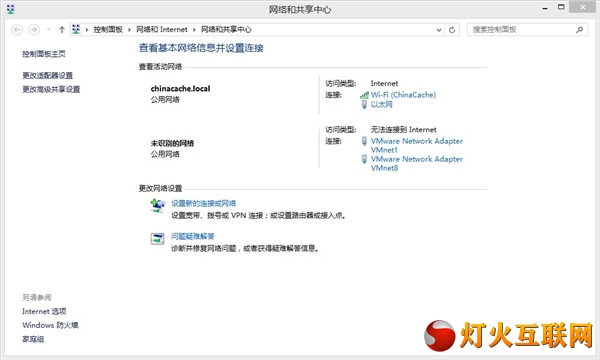This screenshot has height=360, width=600.
Task: Go back using the back arrow
Action: pos(16,29)
